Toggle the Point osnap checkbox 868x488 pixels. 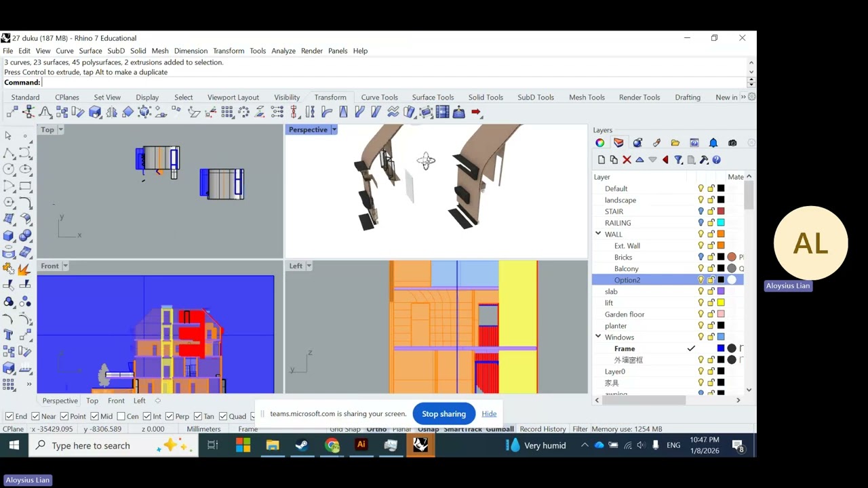coord(64,416)
